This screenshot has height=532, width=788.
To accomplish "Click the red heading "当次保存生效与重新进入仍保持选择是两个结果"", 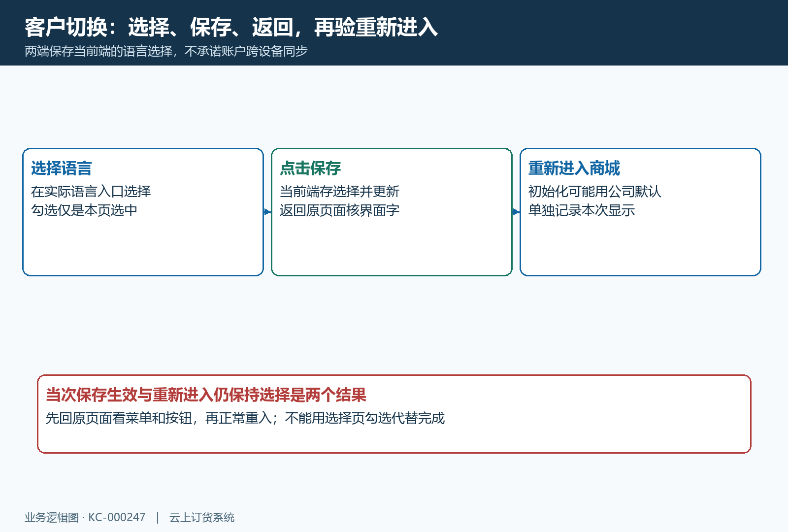I will (x=206, y=395).
